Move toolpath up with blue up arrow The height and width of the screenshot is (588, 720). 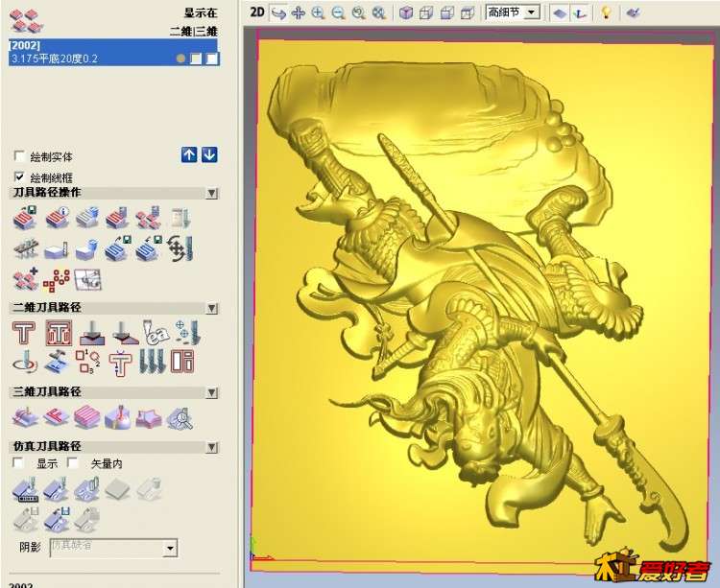point(189,155)
